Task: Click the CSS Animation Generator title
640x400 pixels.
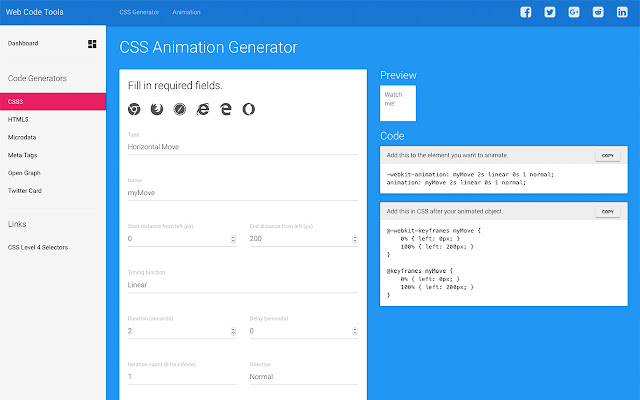Action: pos(209,47)
